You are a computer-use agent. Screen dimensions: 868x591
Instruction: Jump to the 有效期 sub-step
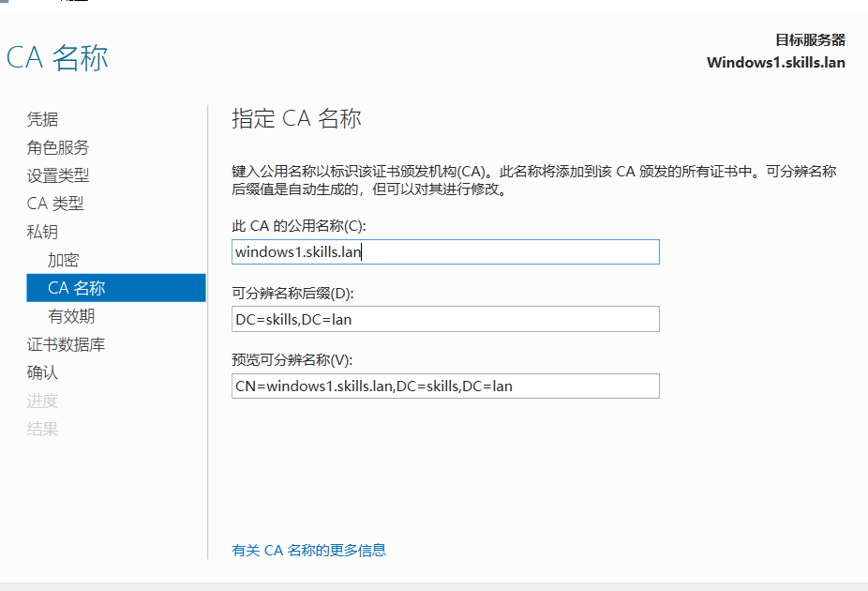(x=71, y=316)
